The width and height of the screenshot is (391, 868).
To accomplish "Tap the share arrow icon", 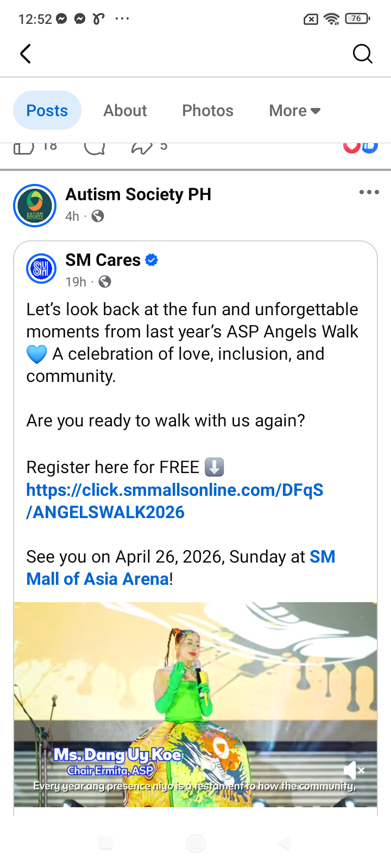I will (x=142, y=147).
